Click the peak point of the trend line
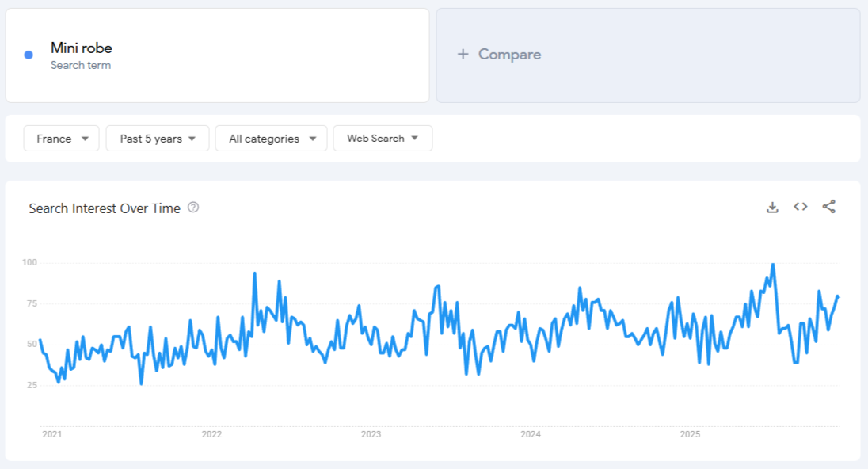The image size is (868, 469). 774,263
